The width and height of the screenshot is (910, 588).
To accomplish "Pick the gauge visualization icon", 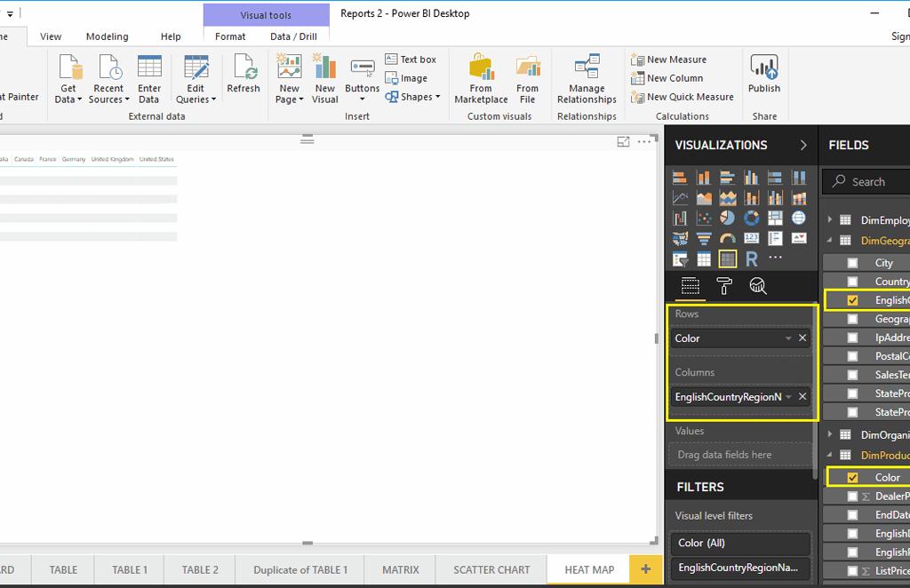I will click(728, 238).
